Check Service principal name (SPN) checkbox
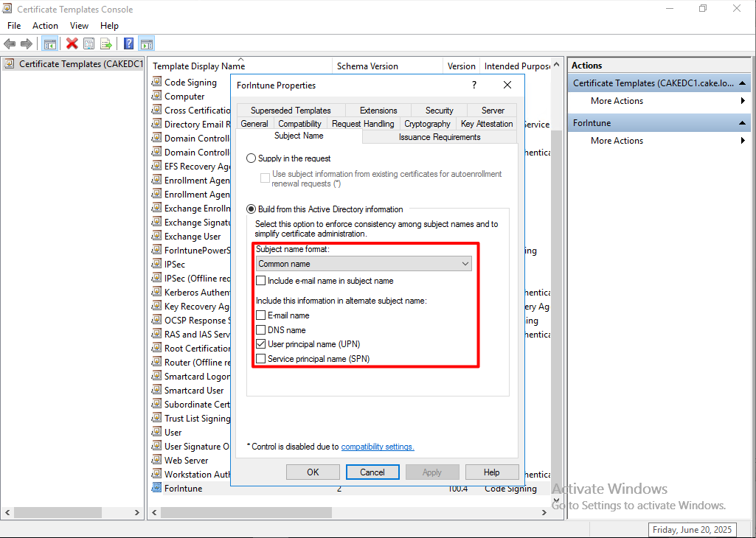Viewport: 756px width, 538px height. click(261, 358)
